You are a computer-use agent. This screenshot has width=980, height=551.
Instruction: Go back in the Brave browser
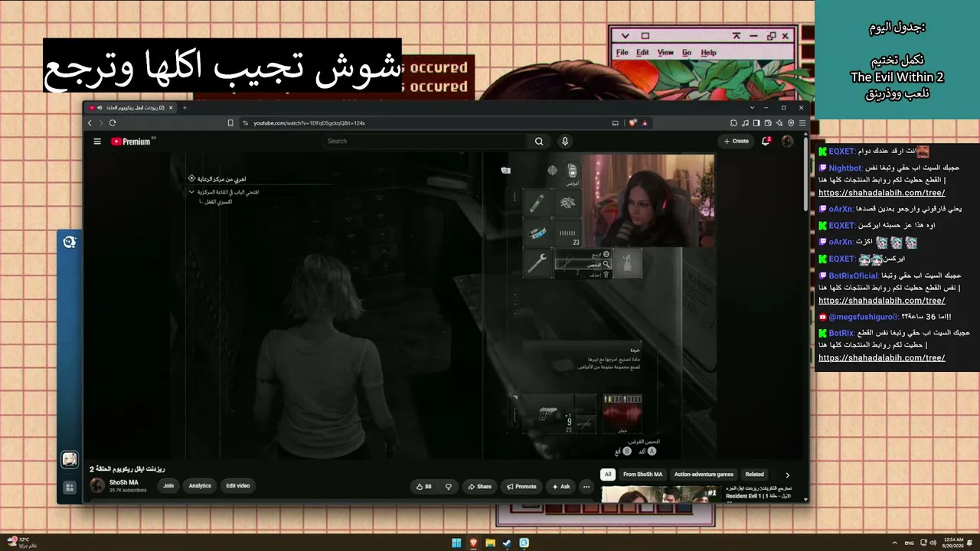pos(90,122)
